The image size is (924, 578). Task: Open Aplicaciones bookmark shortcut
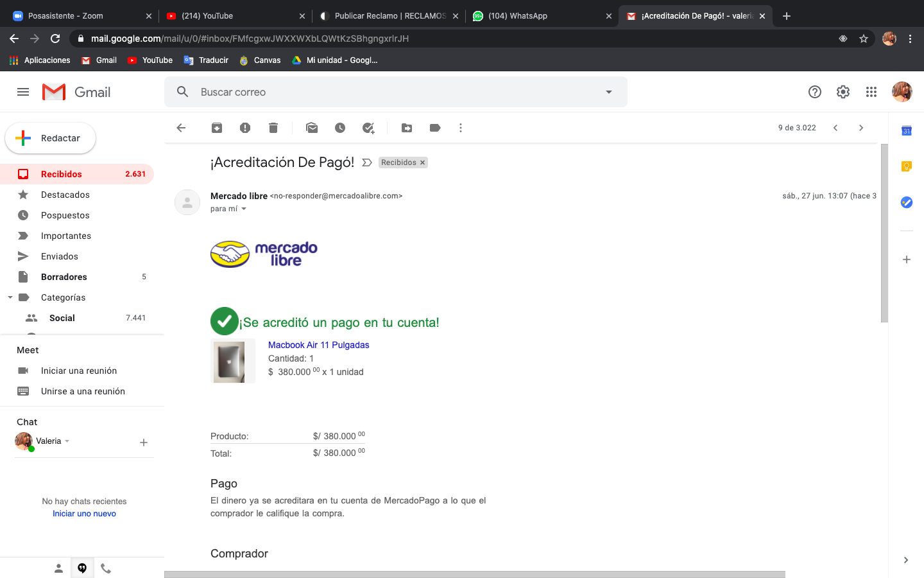(x=40, y=60)
